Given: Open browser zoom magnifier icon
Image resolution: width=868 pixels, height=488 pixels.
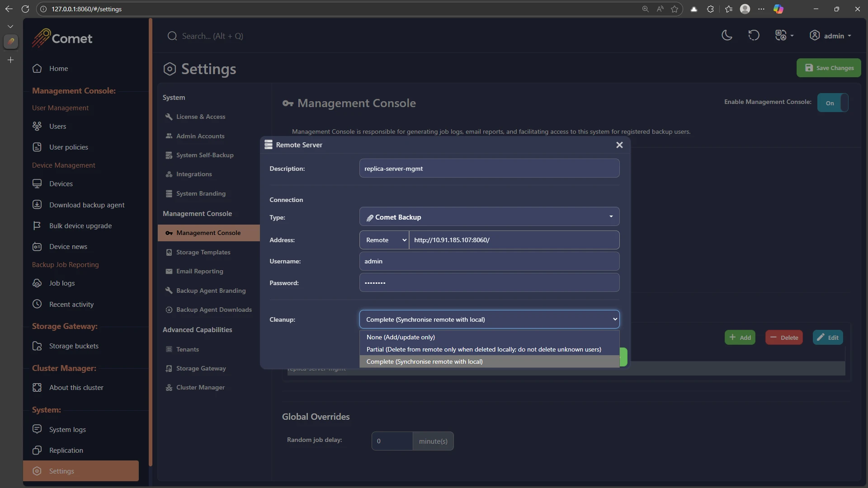Looking at the screenshot, I should click(645, 9).
